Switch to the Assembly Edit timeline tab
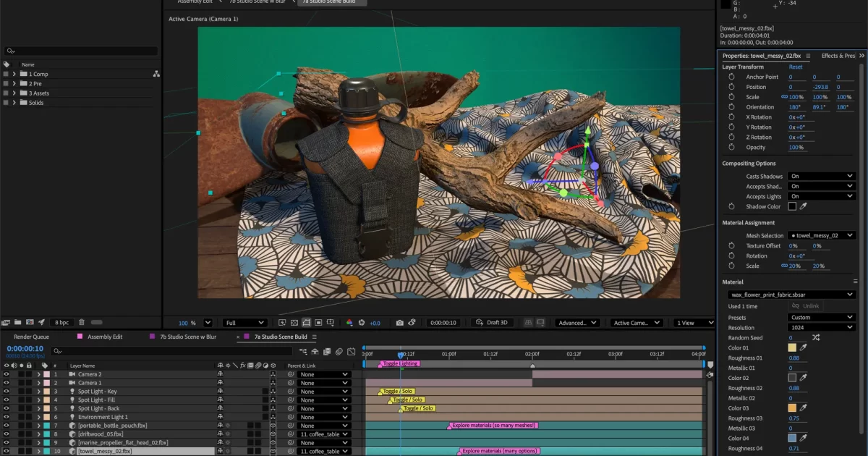868x456 pixels. coord(104,337)
